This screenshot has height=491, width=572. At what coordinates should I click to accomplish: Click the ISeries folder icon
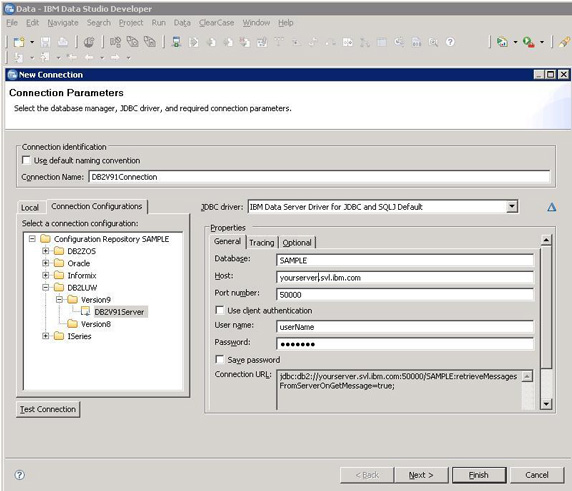click(x=59, y=336)
